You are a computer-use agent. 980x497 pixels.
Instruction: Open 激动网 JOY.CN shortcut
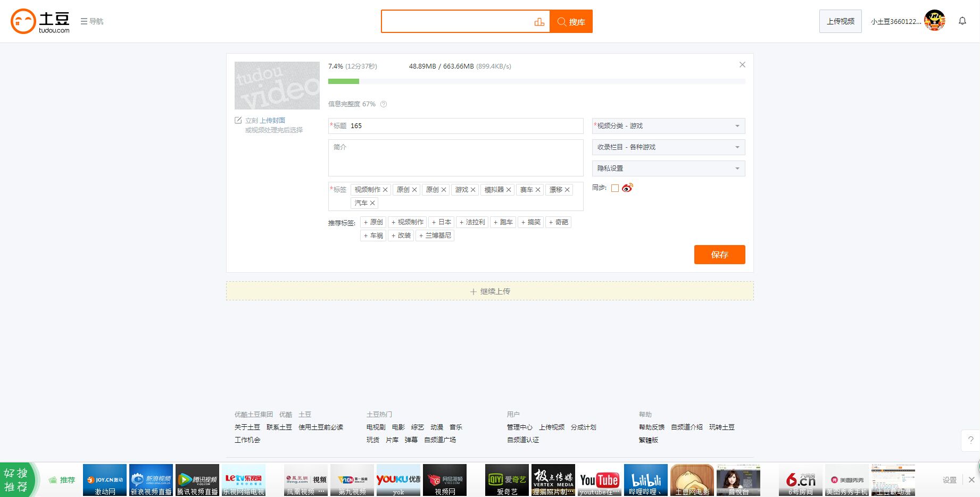click(105, 480)
